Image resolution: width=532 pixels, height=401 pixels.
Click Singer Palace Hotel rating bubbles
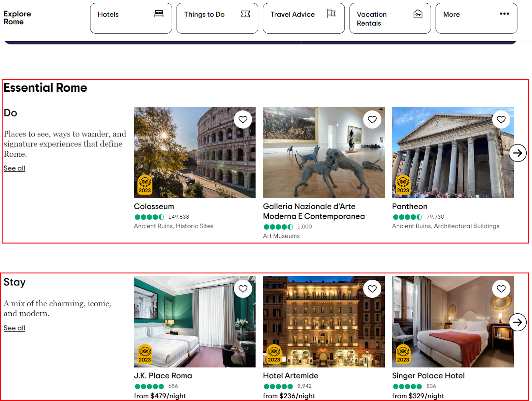(407, 387)
